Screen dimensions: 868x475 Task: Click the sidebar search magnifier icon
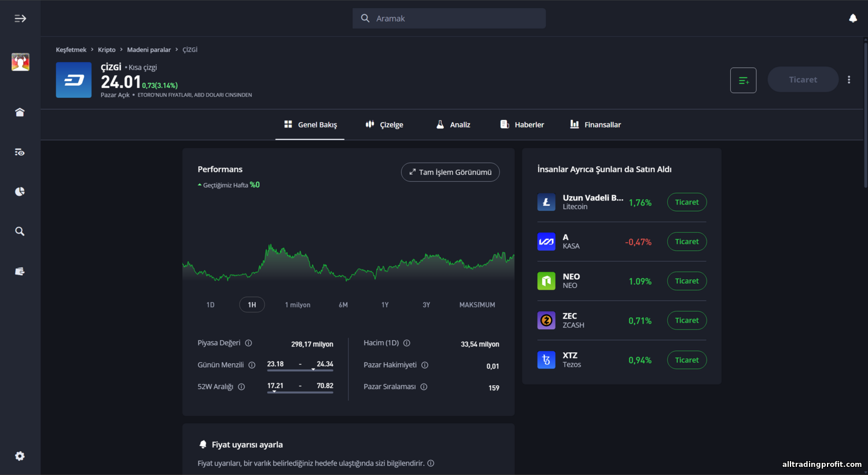pyautogui.click(x=20, y=232)
